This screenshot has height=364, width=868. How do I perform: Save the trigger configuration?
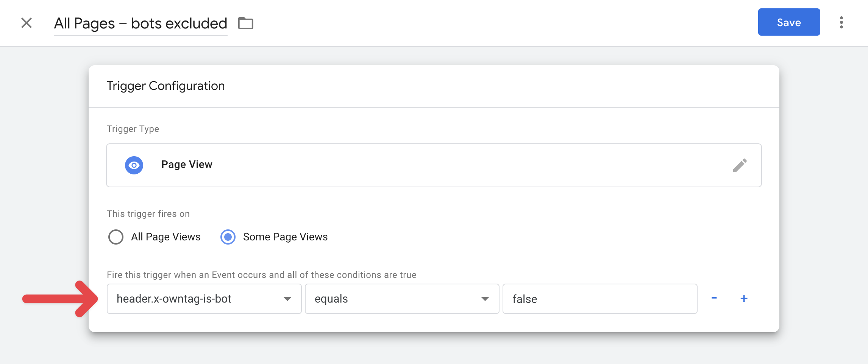(x=789, y=22)
